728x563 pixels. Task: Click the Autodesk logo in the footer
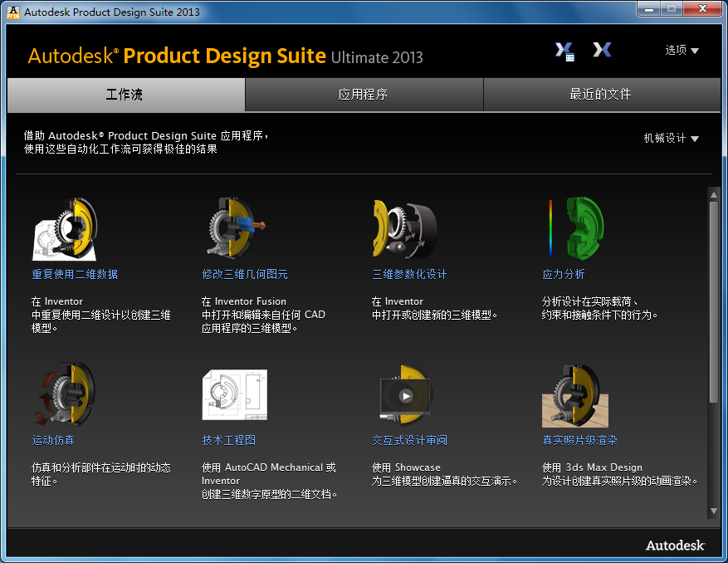coord(676,546)
